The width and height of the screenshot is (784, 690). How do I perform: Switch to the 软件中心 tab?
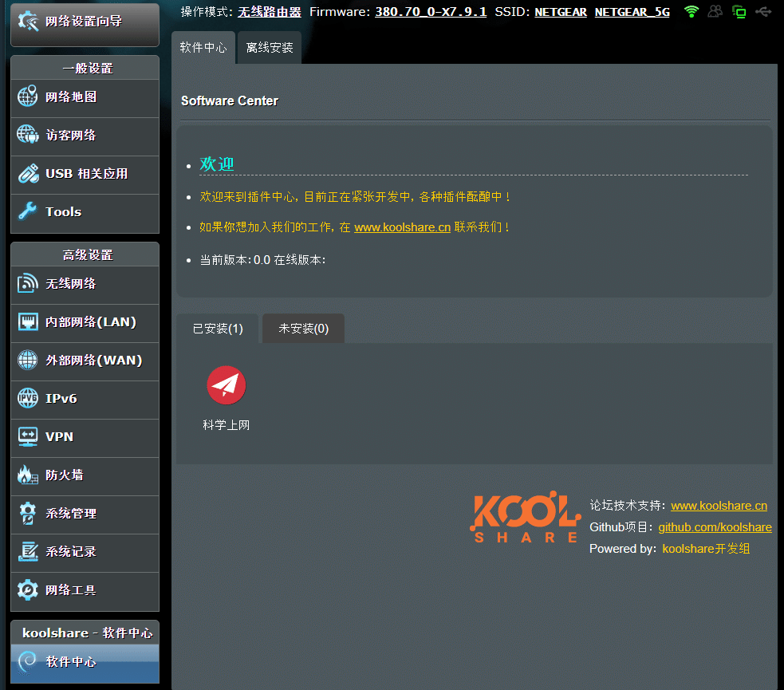point(203,48)
